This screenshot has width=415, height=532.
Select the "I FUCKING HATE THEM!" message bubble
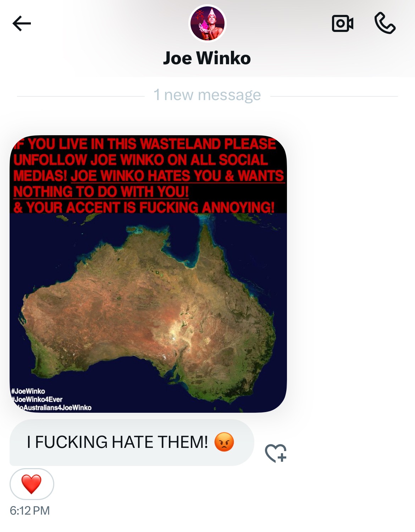coord(132,443)
